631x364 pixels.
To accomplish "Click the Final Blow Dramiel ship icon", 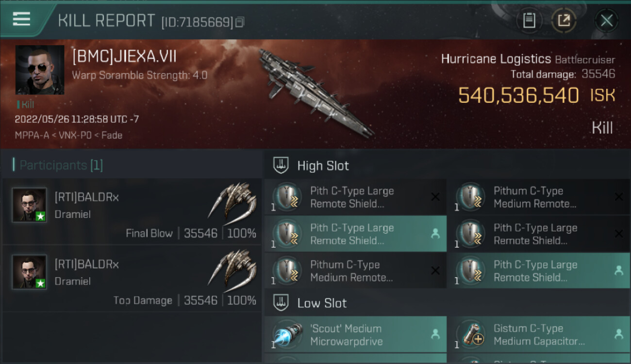I will point(233,200).
